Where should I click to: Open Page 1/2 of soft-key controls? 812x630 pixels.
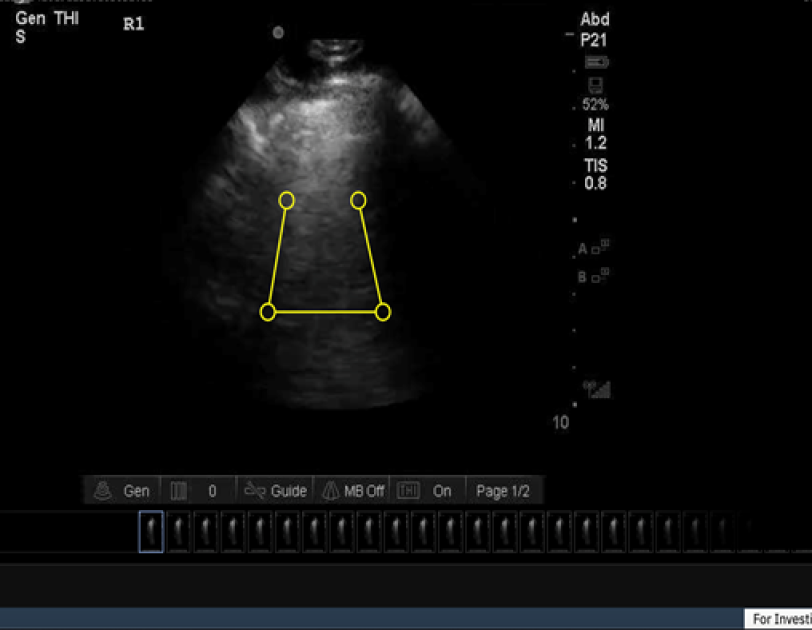tap(503, 491)
